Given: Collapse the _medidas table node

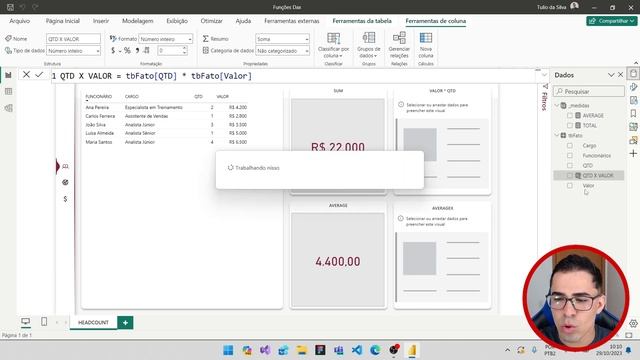Looking at the screenshot, I should coord(557,105).
